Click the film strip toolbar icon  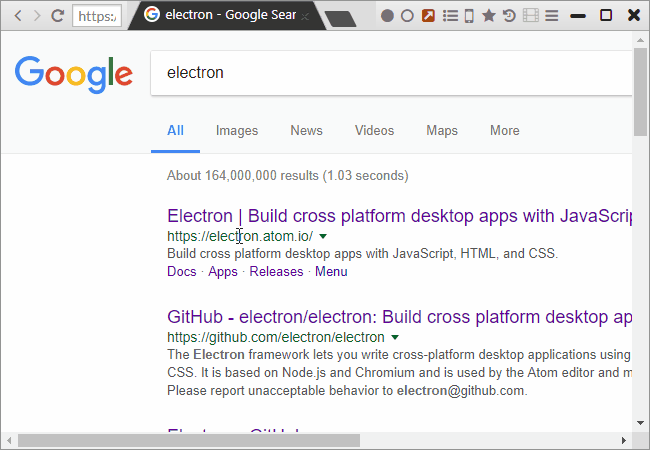[x=530, y=16]
